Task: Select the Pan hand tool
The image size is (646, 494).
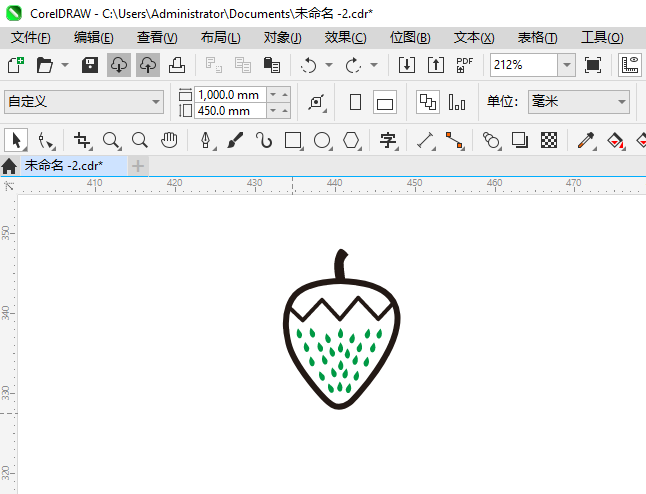Action: click(x=169, y=140)
